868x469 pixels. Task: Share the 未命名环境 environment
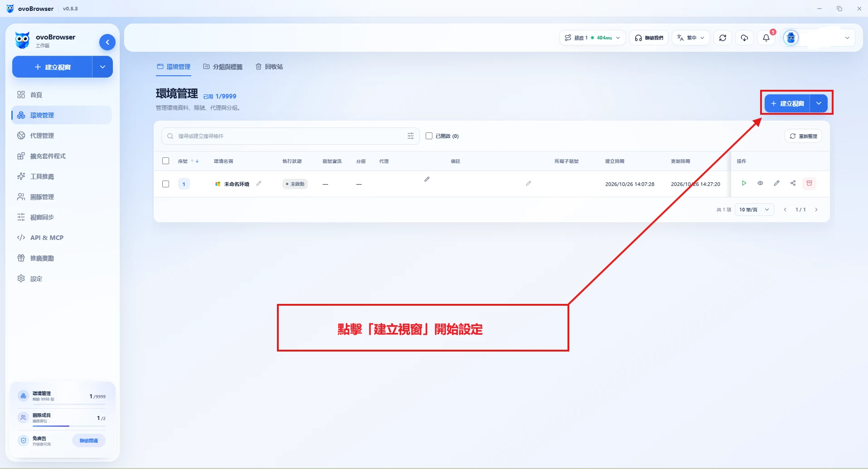tap(793, 183)
